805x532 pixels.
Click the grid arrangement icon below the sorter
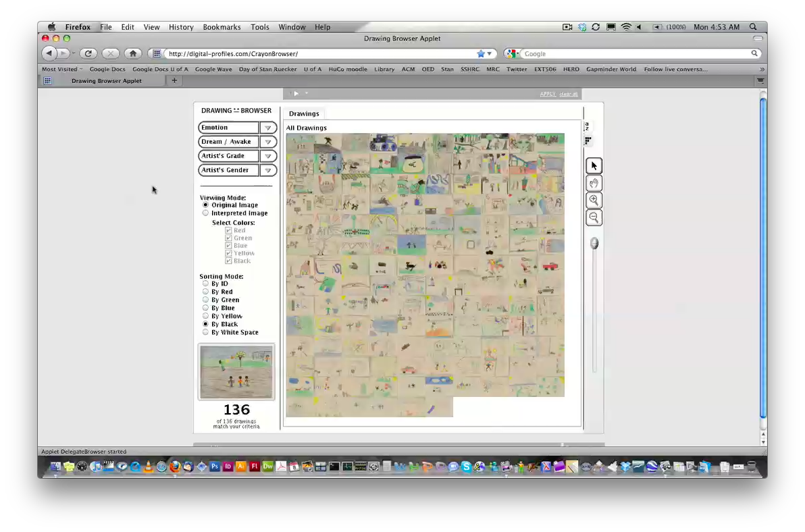pos(587,140)
